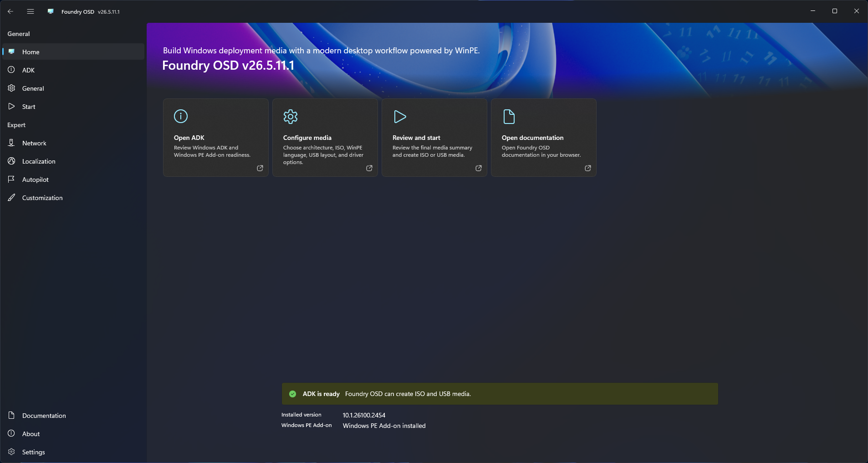Open Settings label in the sidebar
The width and height of the screenshot is (868, 463).
point(34,452)
